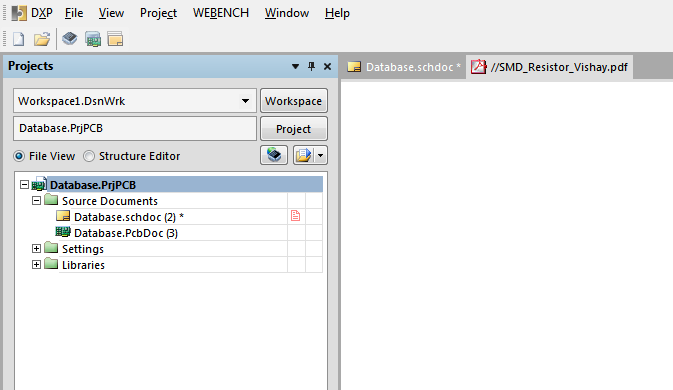This screenshot has height=390, width=673.
Task: Open the dropdown arrow beside folder button
Action: coord(321,155)
